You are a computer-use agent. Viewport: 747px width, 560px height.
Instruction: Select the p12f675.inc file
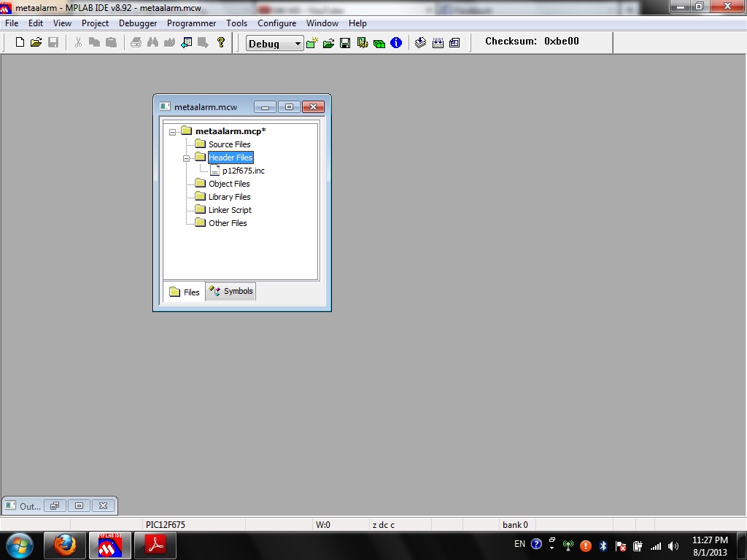244,171
